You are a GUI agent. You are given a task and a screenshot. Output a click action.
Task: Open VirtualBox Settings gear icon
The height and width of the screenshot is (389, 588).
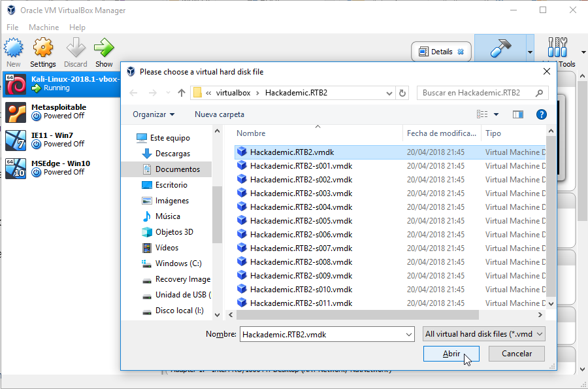(43, 48)
